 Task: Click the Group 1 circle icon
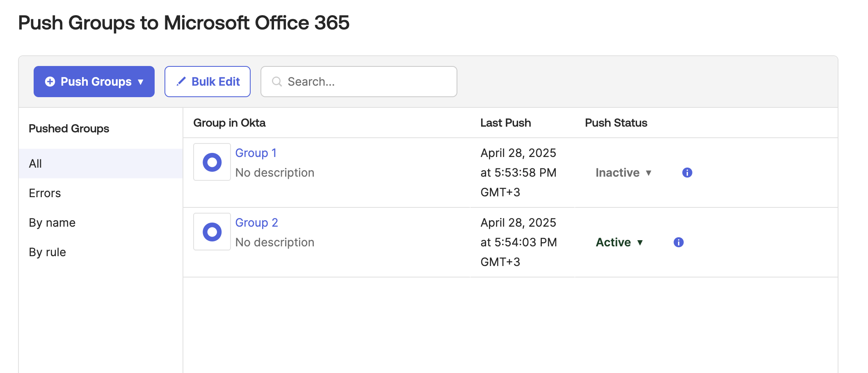(212, 162)
